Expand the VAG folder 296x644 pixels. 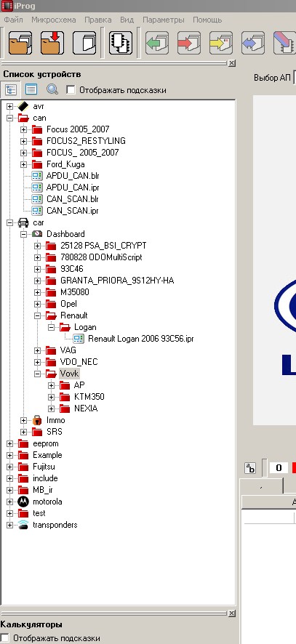click(x=37, y=351)
